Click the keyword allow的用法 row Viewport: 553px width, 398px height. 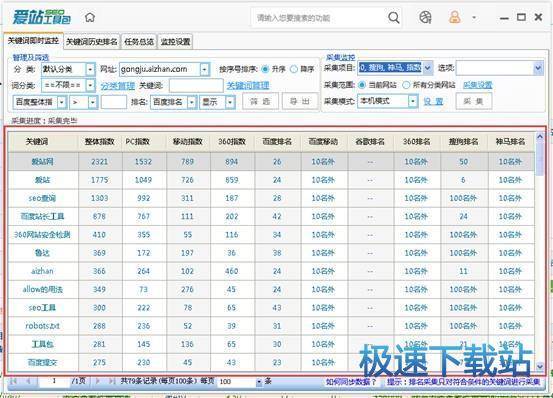[x=42, y=289]
